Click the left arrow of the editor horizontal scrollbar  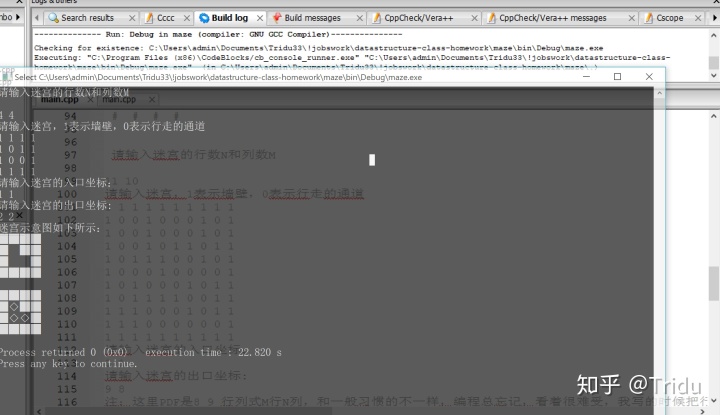[39, 411]
